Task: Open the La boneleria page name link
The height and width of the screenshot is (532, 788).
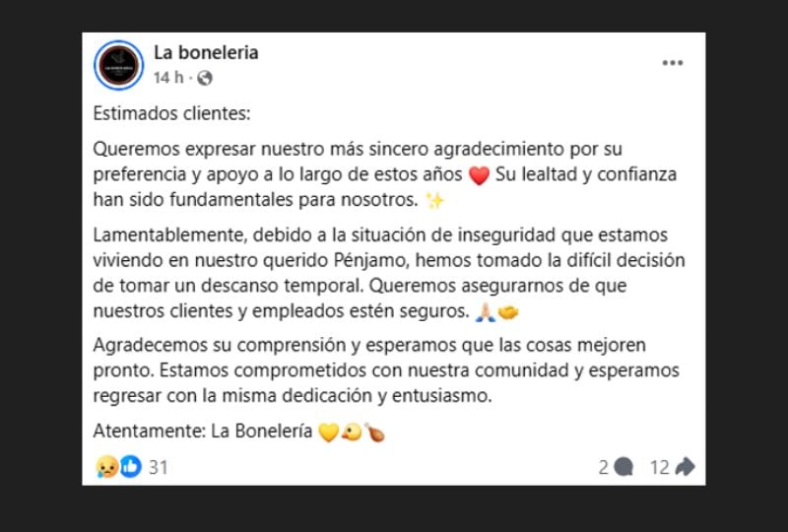Action: point(206,52)
